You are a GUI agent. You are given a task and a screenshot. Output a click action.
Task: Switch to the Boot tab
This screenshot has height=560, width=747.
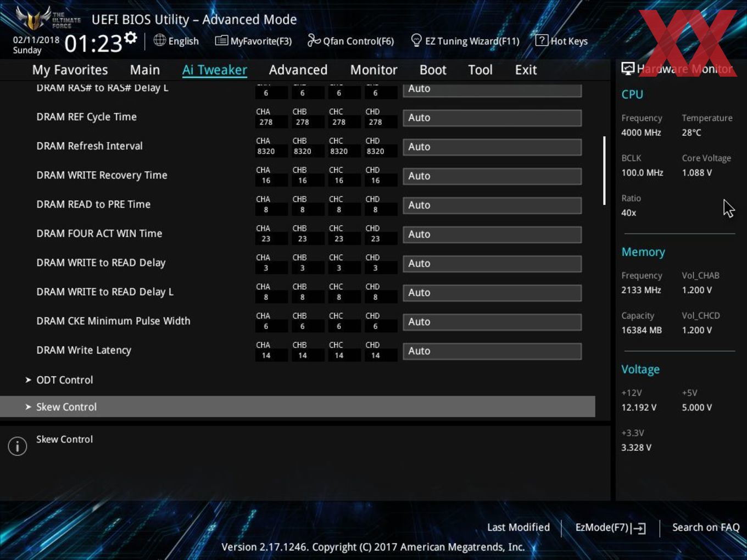tap(433, 70)
